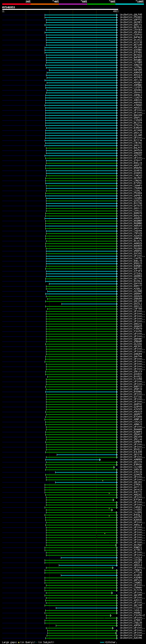Click the white query sequence bar
Viewport: 146px width, 644px height.
[x=60, y=10]
